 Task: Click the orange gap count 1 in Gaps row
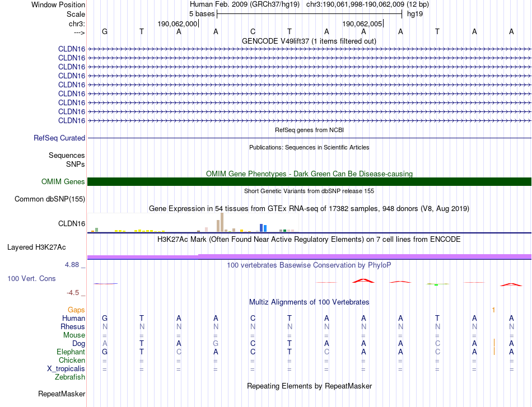[493, 310]
